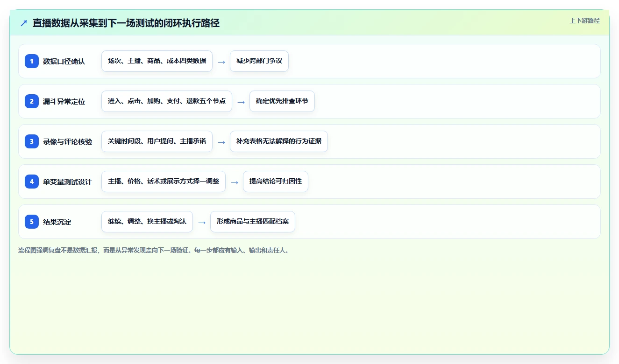Select step number 2 badge
The image size is (619, 364).
(32, 101)
